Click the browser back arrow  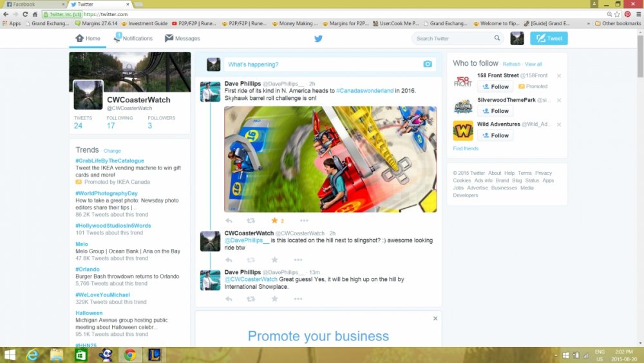(6, 14)
